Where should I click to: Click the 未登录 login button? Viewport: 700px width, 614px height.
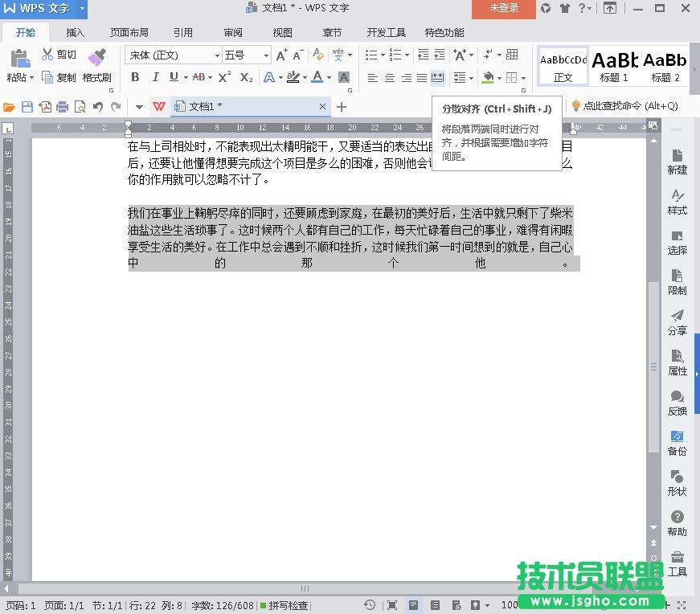pos(502,8)
